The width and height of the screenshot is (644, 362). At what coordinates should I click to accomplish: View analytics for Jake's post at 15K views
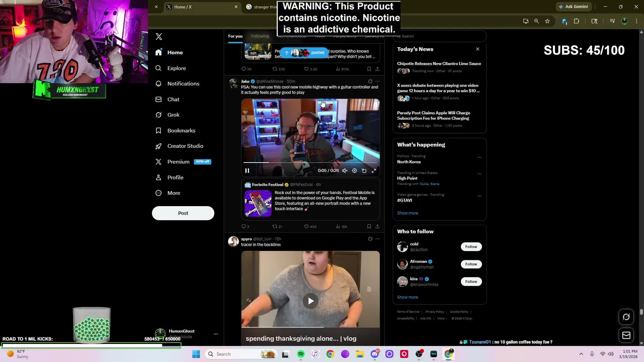(341, 226)
